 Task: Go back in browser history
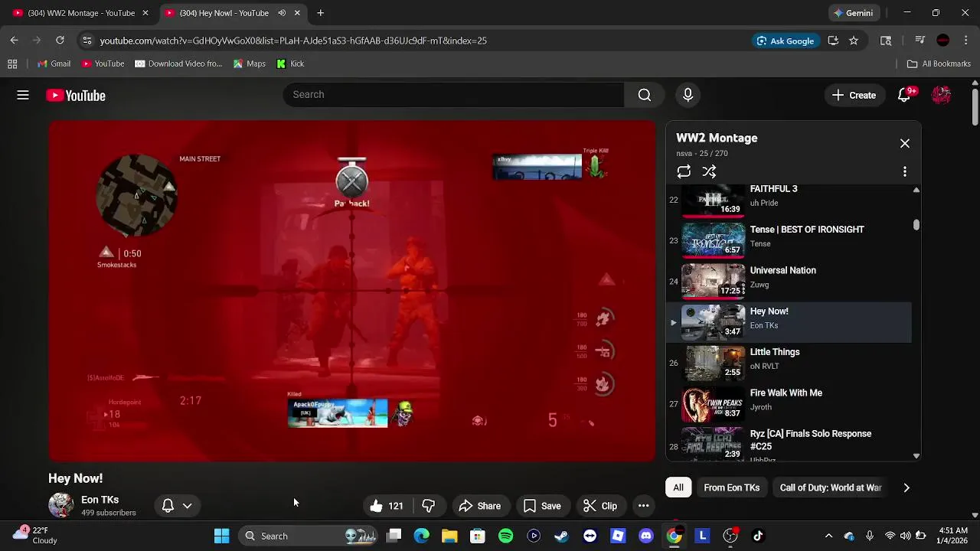click(x=15, y=41)
